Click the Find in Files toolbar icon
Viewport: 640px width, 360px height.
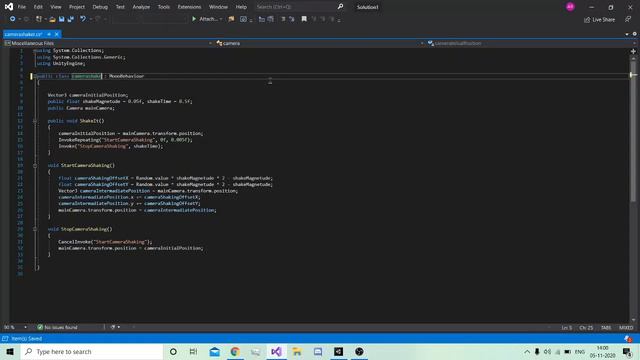[231, 19]
